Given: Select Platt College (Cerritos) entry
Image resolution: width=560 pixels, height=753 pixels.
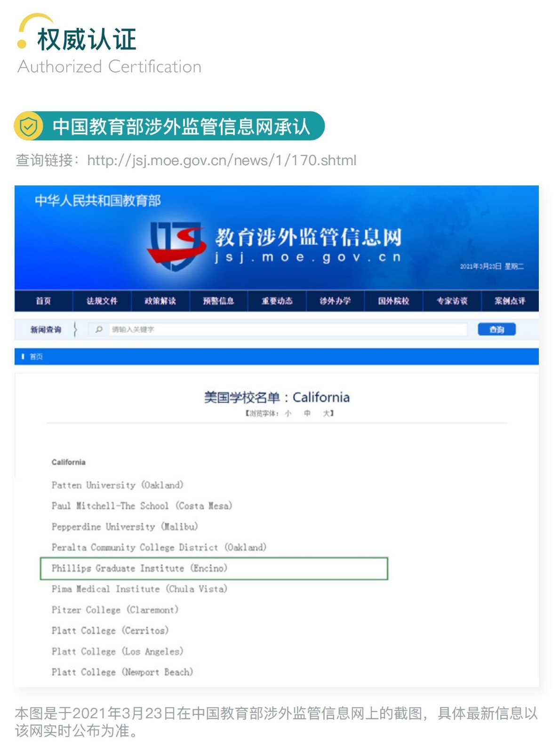Looking at the screenshot, I should coord(110,630).
